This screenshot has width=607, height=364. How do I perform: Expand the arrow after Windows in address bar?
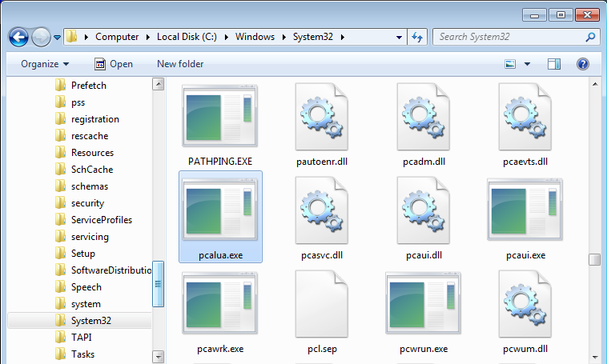(x=283, y=37)
